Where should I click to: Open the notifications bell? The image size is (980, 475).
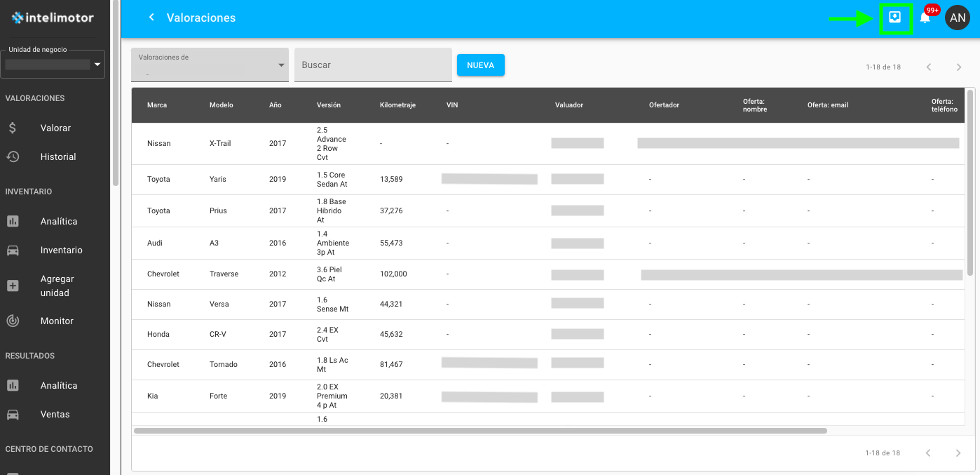925,18
